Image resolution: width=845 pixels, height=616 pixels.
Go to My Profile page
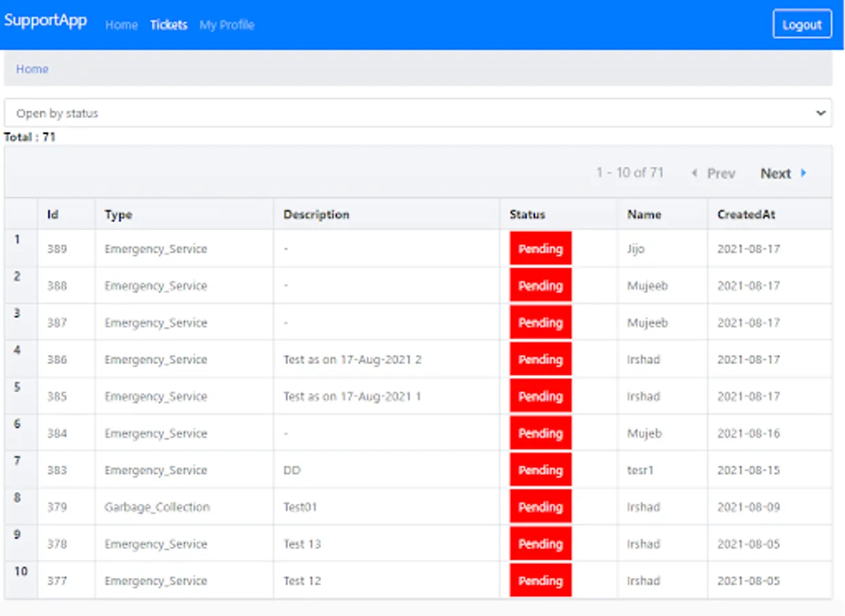pyautogui.click(x=227, y=25)
